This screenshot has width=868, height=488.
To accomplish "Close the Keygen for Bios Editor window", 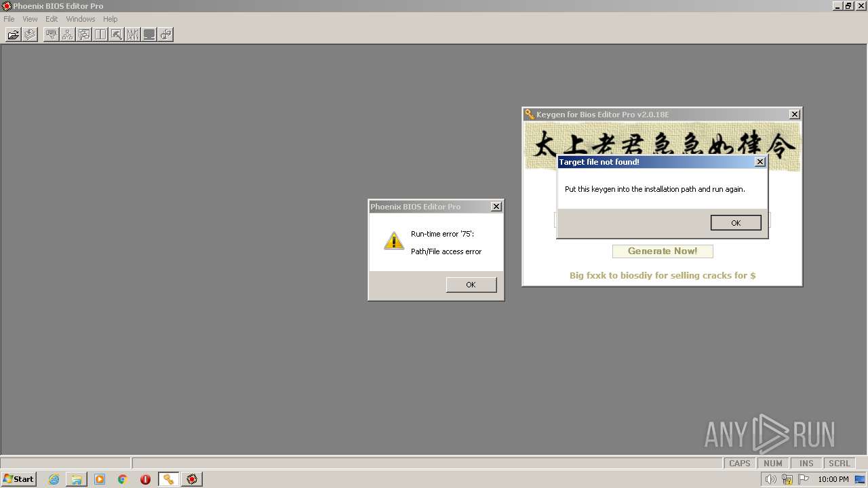I will pos(795,115).
